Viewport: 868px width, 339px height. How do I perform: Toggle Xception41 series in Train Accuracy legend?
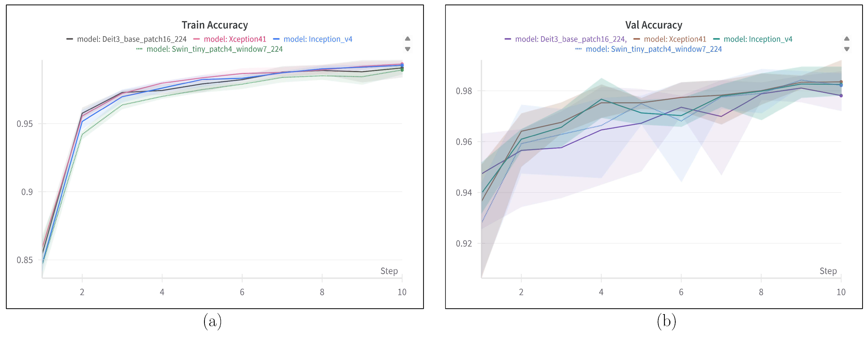click(235, 39)
